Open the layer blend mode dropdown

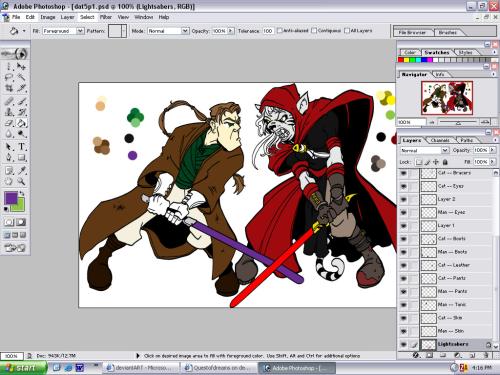(445, 150)
